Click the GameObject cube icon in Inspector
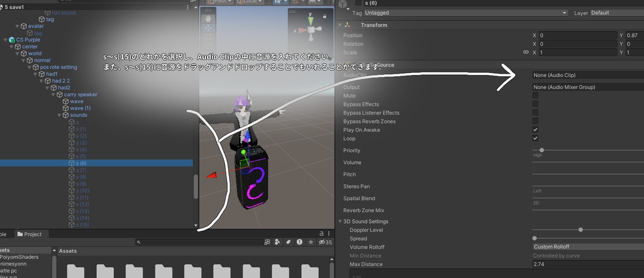 coord(343,4)
